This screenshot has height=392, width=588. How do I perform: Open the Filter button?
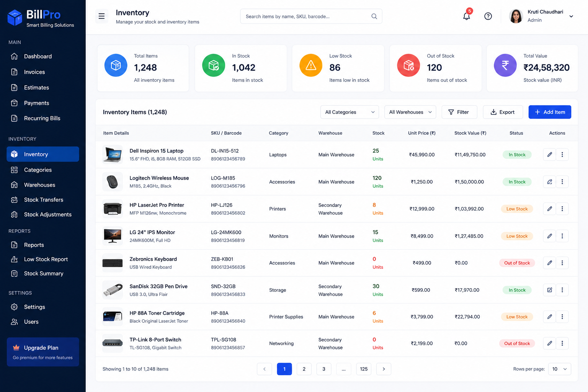pyautogui.click(x=459, y=112)
